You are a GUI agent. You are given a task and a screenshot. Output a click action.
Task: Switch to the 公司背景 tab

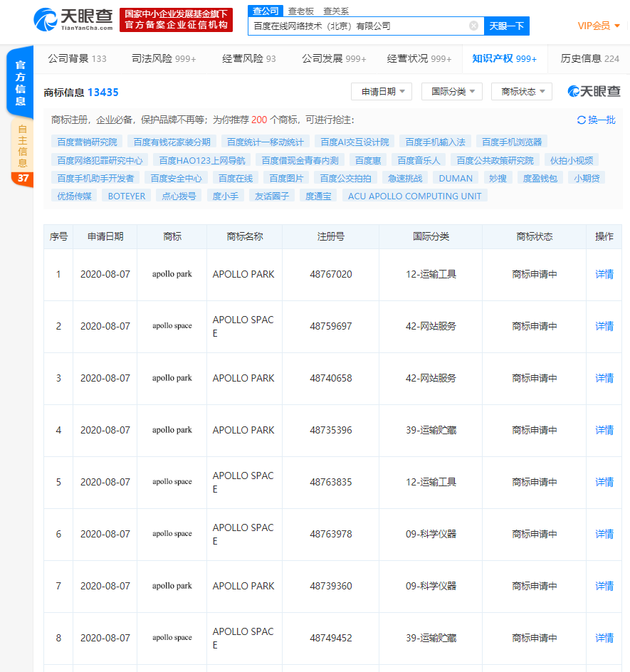(77, 58)
